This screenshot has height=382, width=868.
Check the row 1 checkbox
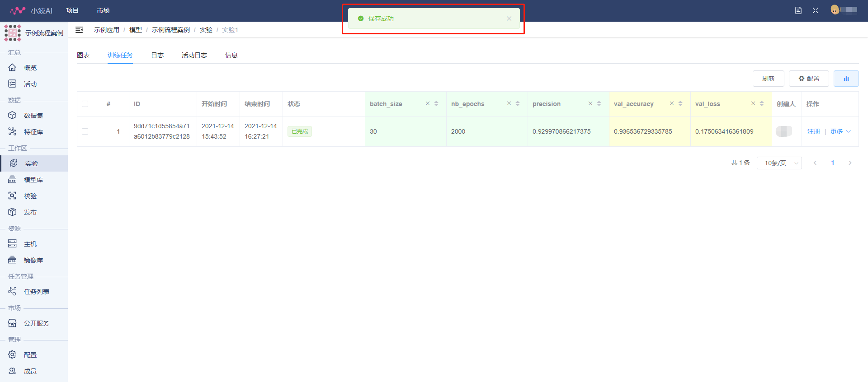(x=85, y=131)
